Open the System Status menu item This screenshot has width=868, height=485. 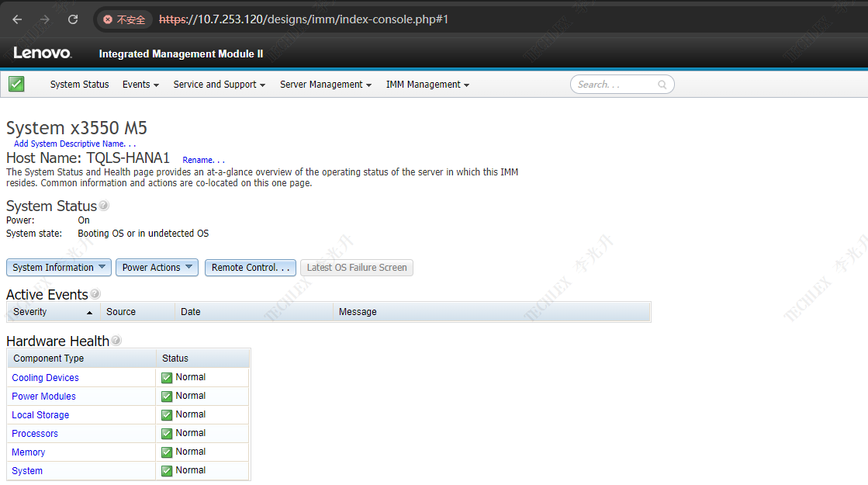pyautogui.click(x=80, y=84)
